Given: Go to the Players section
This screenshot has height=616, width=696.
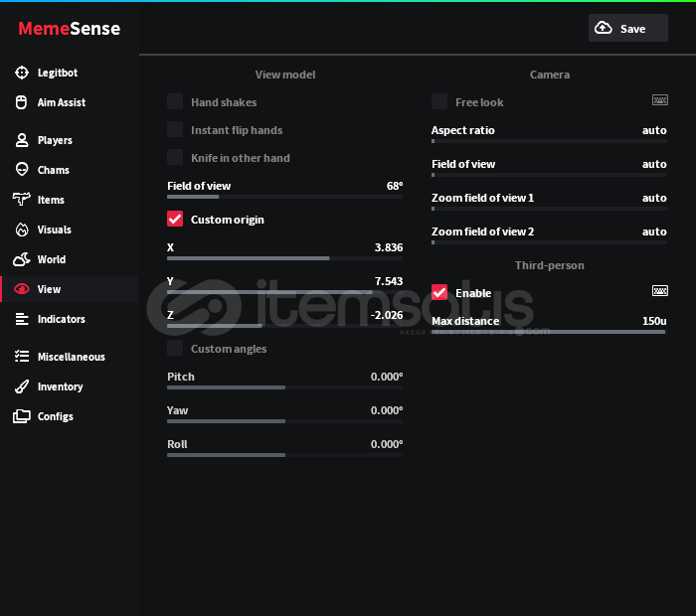Looking at the screenshot, I should (x=70, y=140).
